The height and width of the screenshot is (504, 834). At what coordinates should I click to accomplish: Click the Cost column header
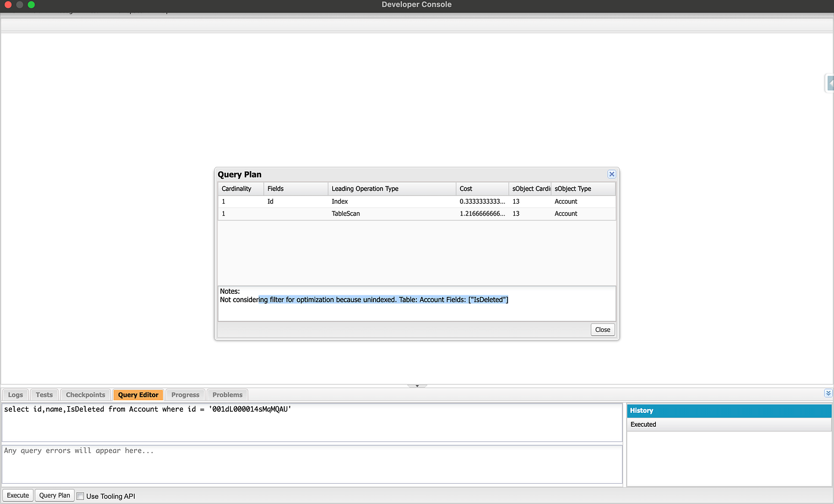point(482,189)
